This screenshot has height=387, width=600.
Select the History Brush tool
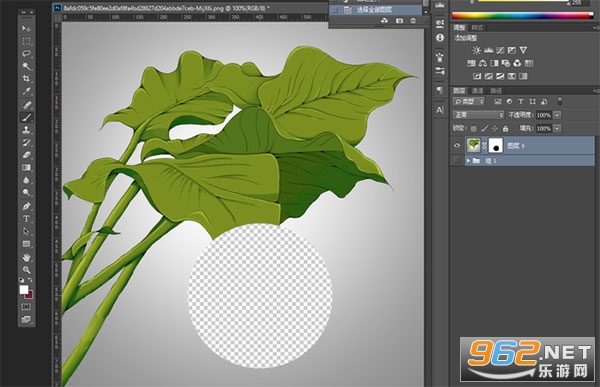coord(26,143)
